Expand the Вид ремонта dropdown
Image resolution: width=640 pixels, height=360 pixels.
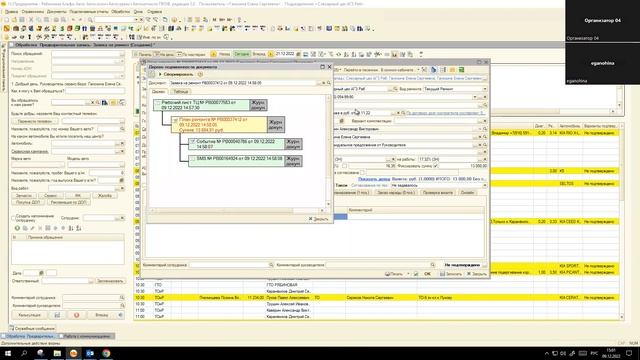[484, 89]
